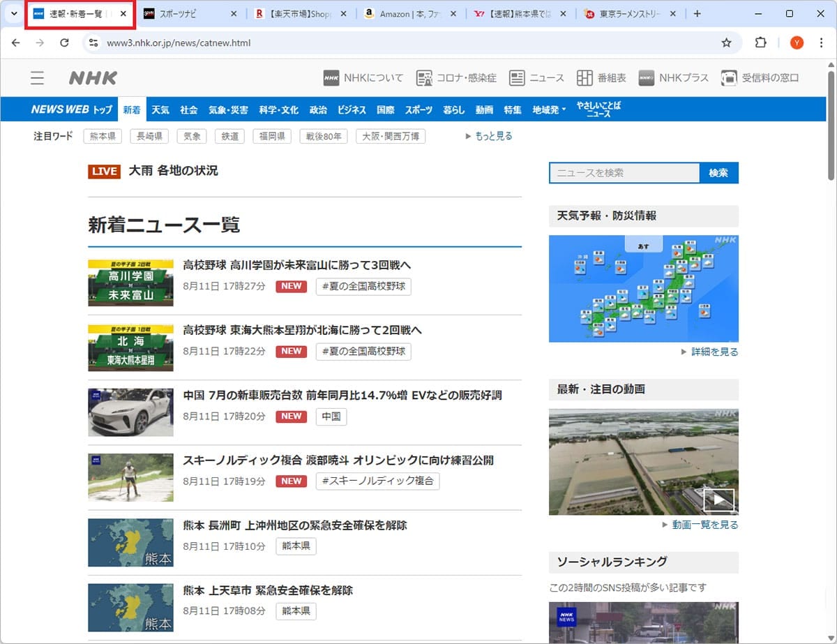
Task: Click the #スキーノルディック複合 tag
Action: [377, 481]
